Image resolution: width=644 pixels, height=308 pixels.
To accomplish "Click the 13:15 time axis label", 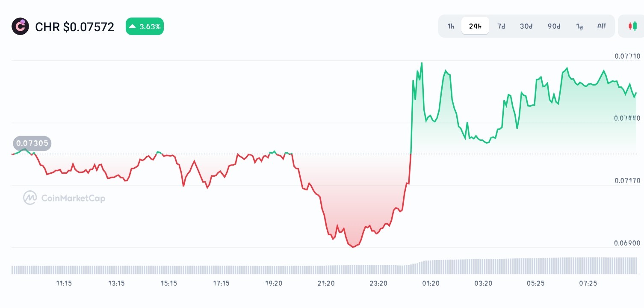I will (x=116, y=283).
